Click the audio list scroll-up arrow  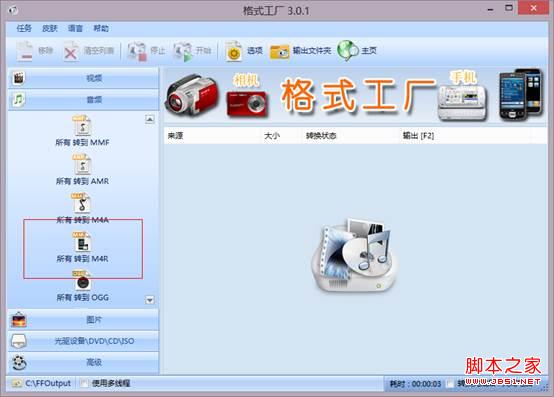click(x=150, y=119)
